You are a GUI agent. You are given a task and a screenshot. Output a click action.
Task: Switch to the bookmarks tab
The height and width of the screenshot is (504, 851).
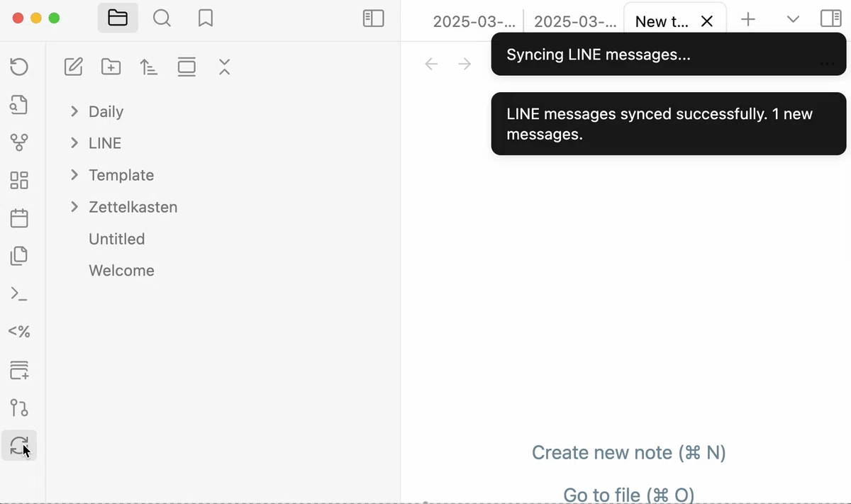206,19
